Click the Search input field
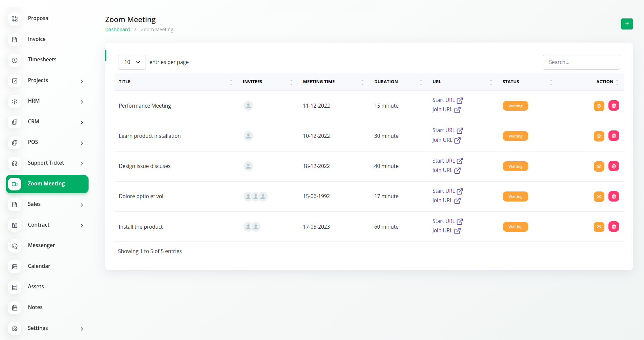 581,62
